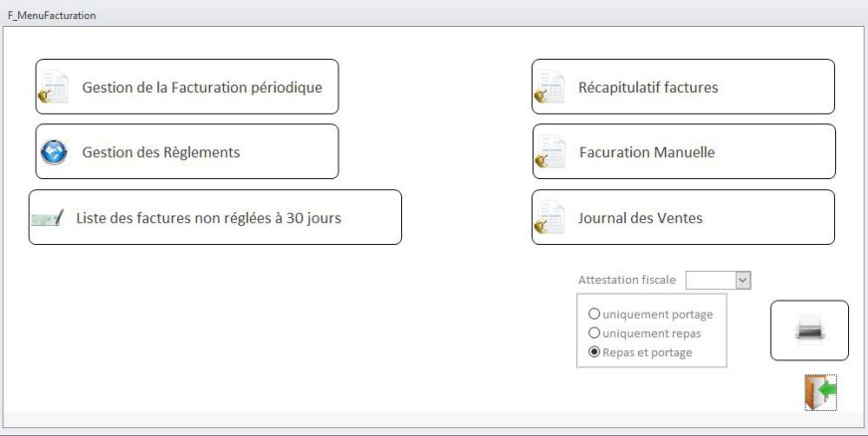This screenshot has width=868, height=436.
Task: Click the Facuration Manuelle document icon
Action: pos(549,152)
